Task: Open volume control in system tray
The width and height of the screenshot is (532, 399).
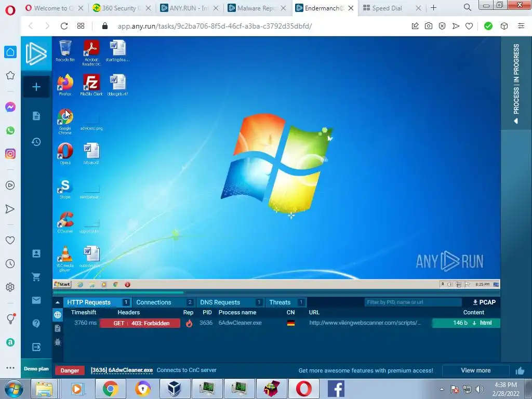Action: coord(480,389)
